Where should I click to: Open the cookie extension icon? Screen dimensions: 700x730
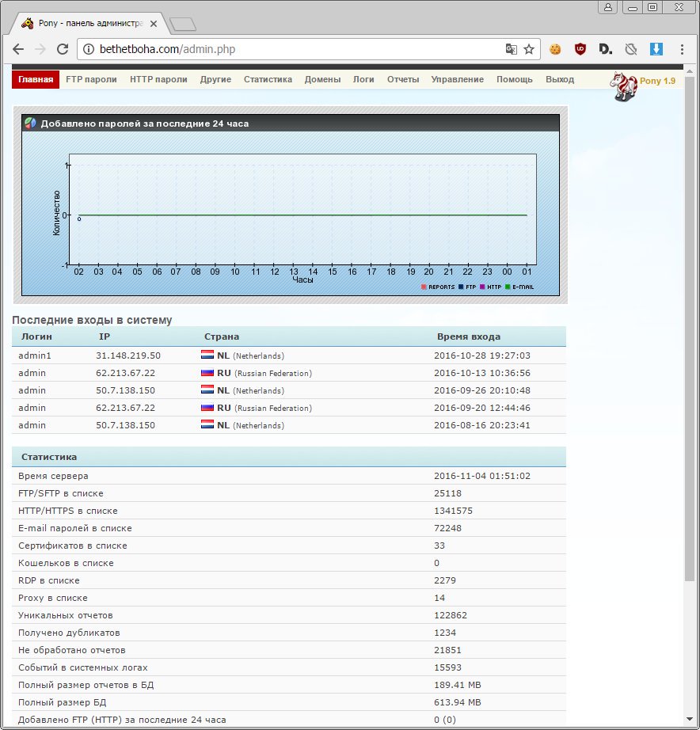point(555,49)
